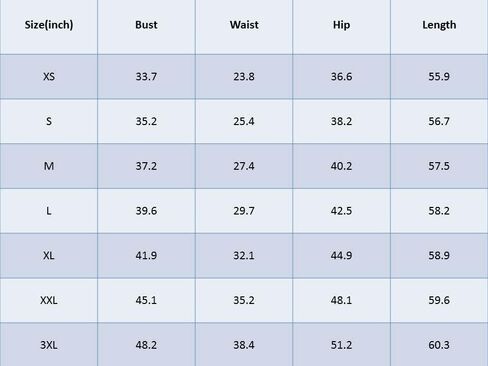
Task: Click length value 55.9 for XS
Action: (x=439, y=77)
